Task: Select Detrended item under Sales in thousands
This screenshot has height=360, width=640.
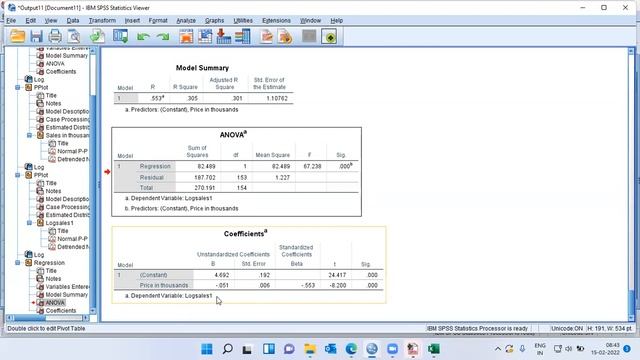Action: 73,159
